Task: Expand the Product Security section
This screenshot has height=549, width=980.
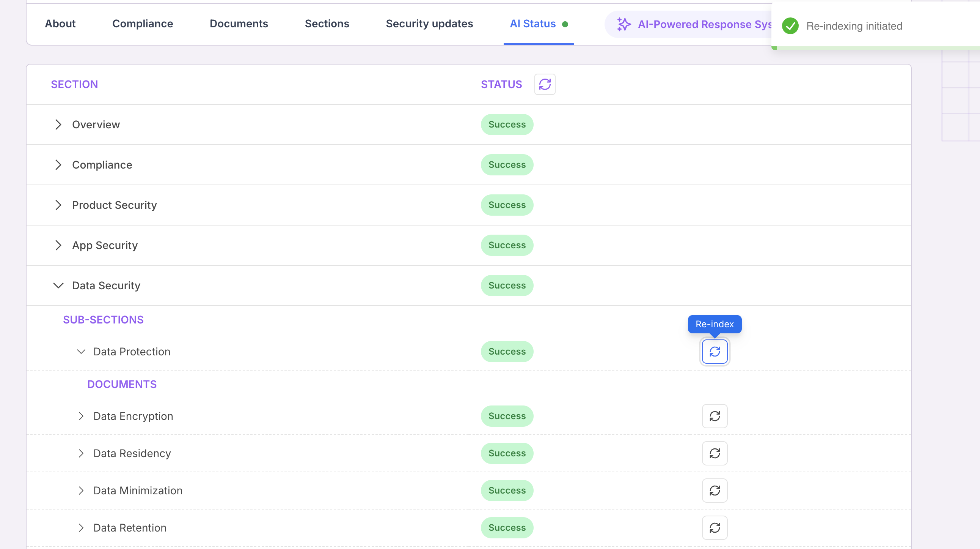Action: 58,205
